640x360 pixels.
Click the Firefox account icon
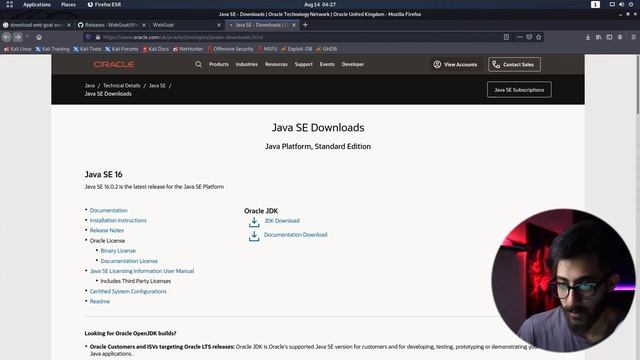[x=620, y=37]
